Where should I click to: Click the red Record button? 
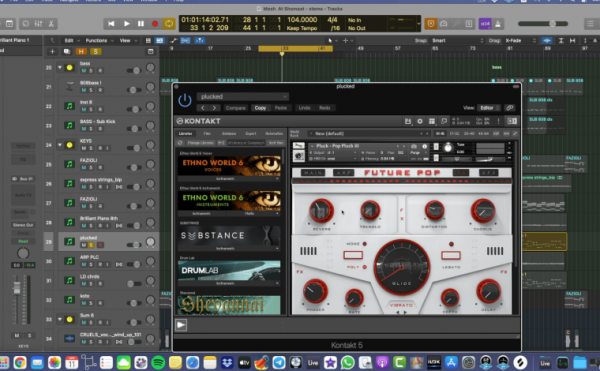155,24
